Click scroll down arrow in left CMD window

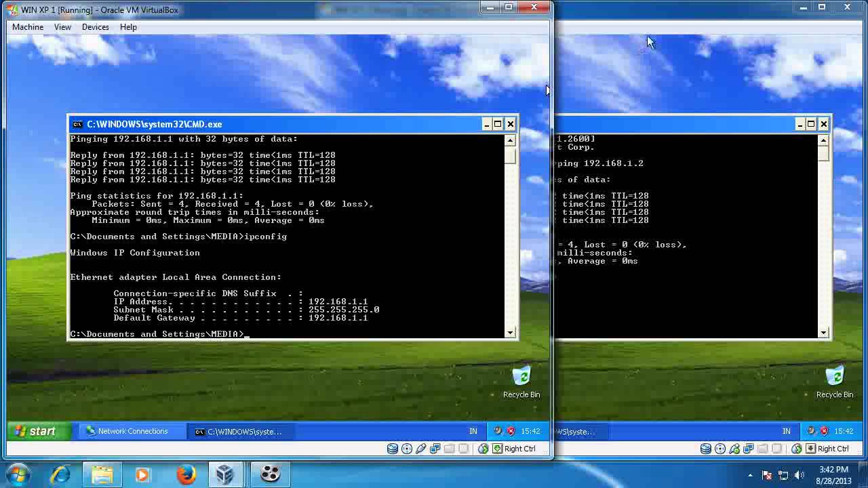coord(510,333)
